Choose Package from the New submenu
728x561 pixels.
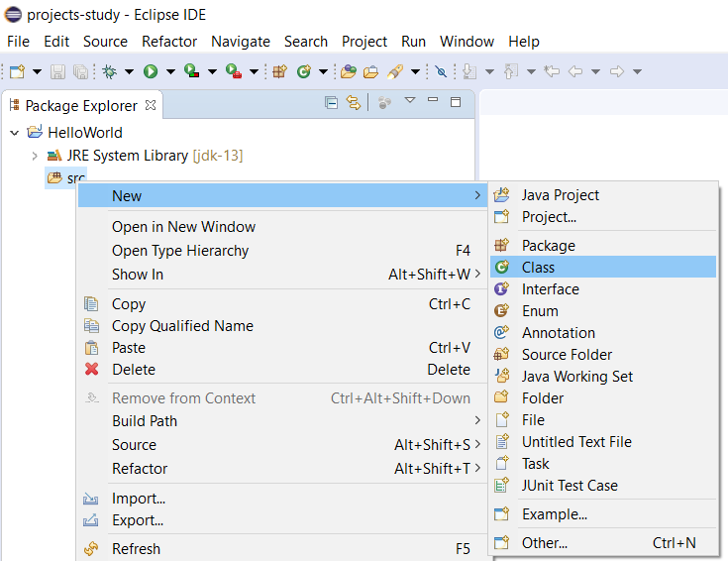[603, 246]
